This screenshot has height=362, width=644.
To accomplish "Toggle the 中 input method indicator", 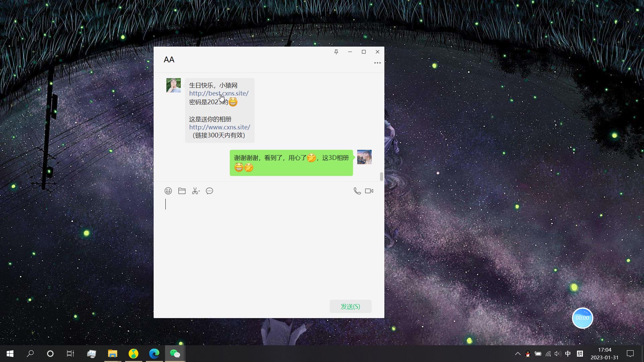I will pyautogui.click(x=568, y=354).
